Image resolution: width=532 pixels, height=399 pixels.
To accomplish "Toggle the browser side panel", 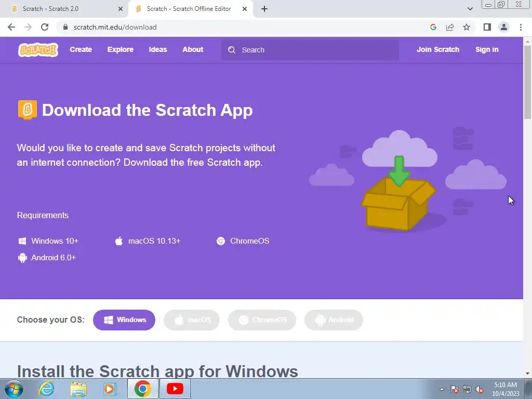I will pos(487,27).
